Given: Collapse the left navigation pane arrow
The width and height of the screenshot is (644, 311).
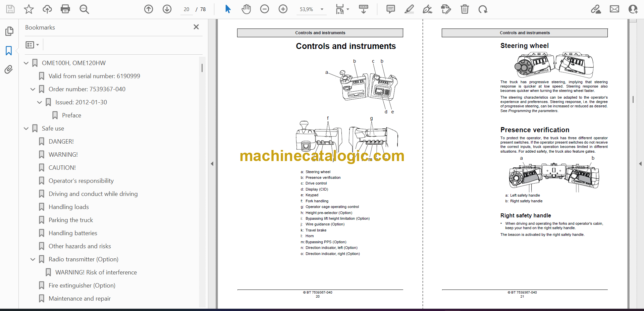Looking at the screenshot, I should [x=212, y=164].
